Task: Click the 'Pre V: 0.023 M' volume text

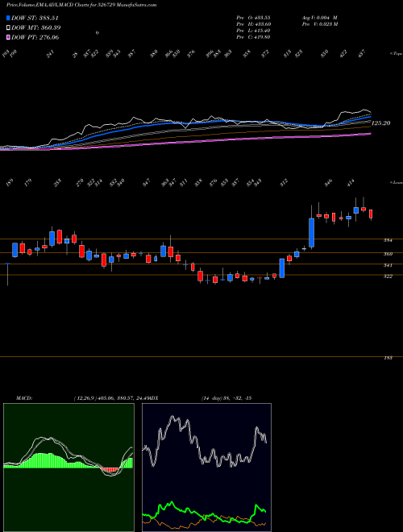Action: click(x=319, y=24)
